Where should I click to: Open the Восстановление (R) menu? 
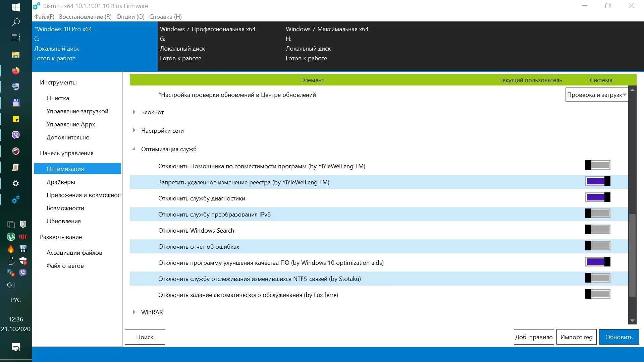click(85, 17)
